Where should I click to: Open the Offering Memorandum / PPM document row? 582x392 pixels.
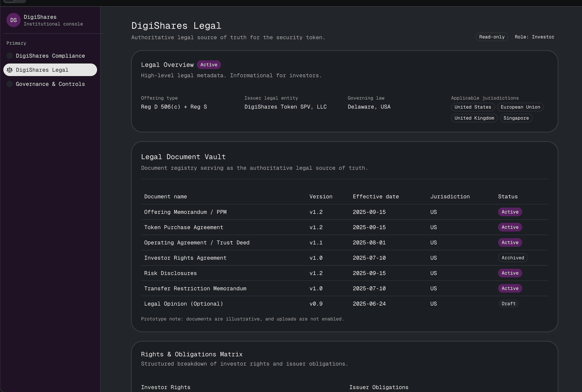(185, 212)
